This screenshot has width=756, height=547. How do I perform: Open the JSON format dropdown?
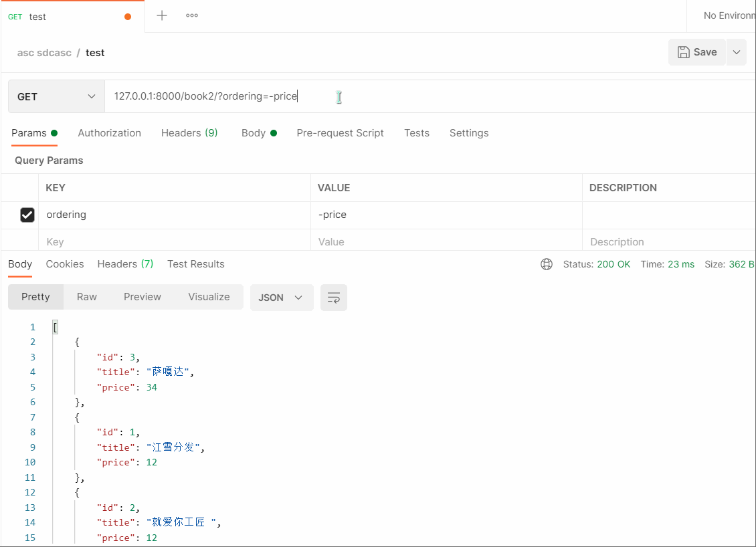point(281,298)
